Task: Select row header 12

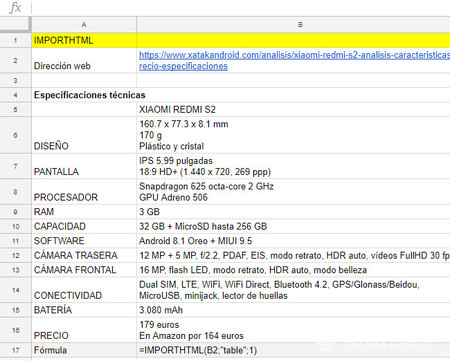Action: pyautogui.click(x=15, y=255)
